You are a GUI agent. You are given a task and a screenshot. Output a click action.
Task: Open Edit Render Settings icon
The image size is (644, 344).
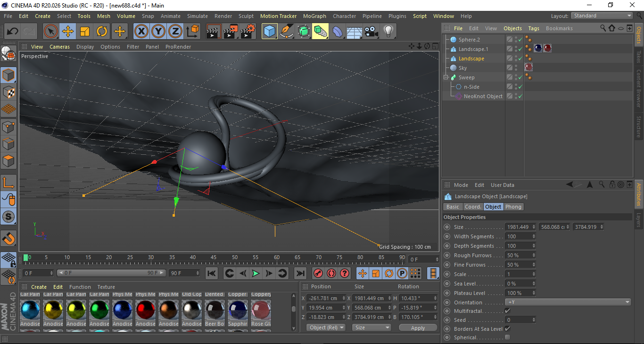[248, 32]
